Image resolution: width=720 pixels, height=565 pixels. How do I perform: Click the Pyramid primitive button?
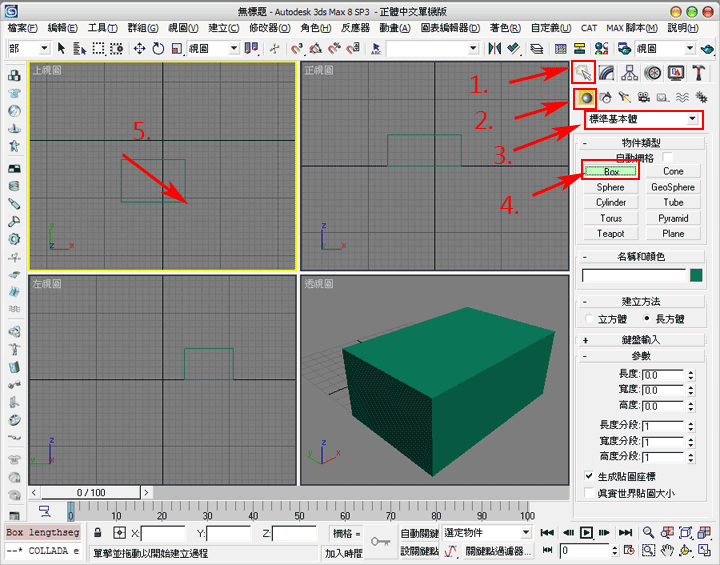(673, 218)
